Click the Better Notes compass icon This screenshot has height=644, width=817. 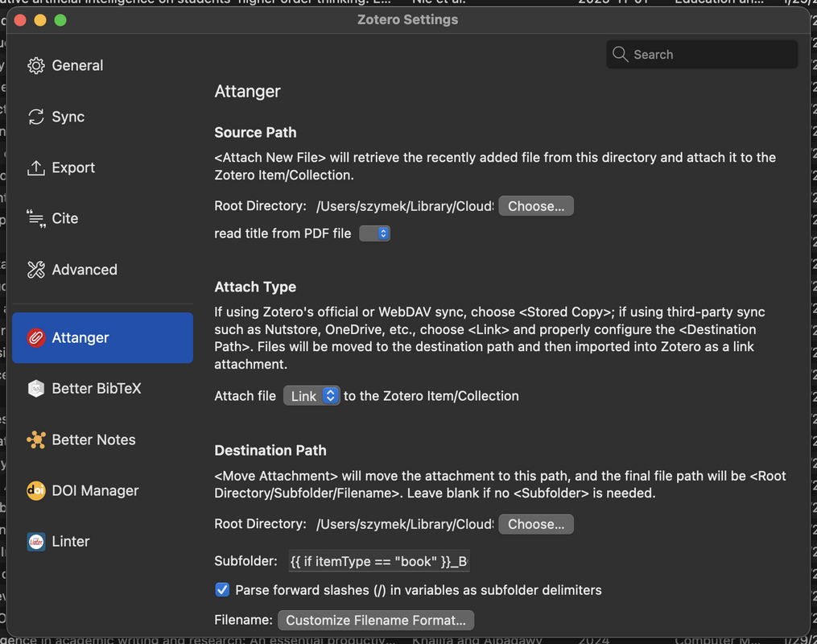(37, 440)
